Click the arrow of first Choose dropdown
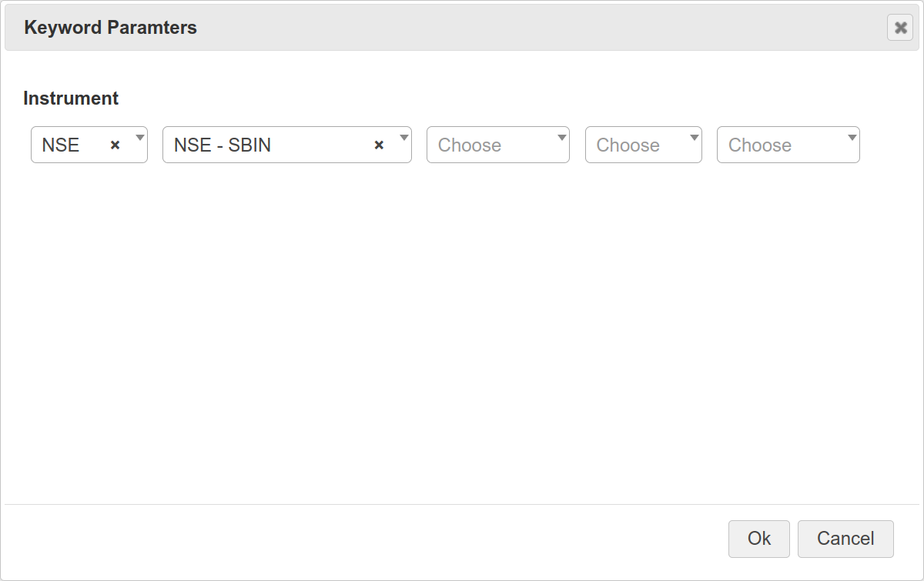This screenshot has height=581, width=924. click(561, 138)
